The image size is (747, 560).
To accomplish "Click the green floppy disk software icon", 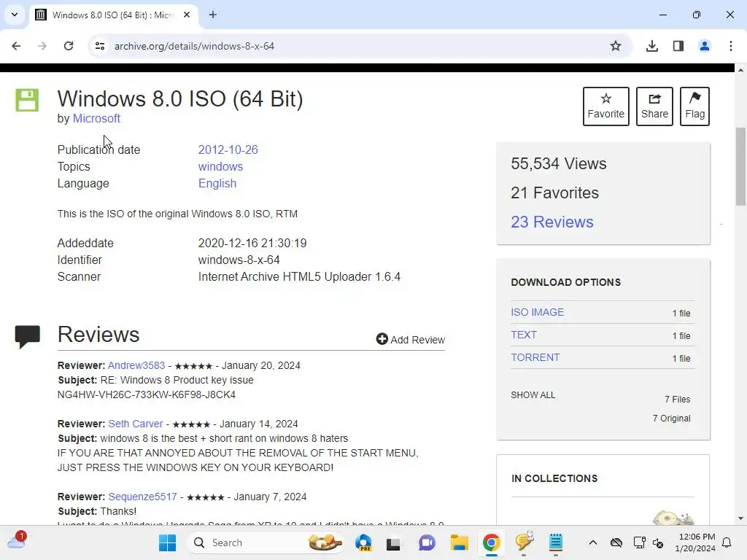I will coord(27,100).
